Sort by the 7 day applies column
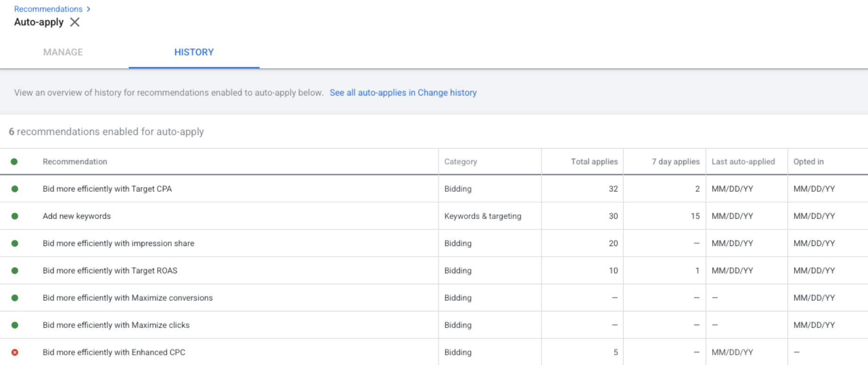Screen dimensions: 868x365 click(675, 161)
